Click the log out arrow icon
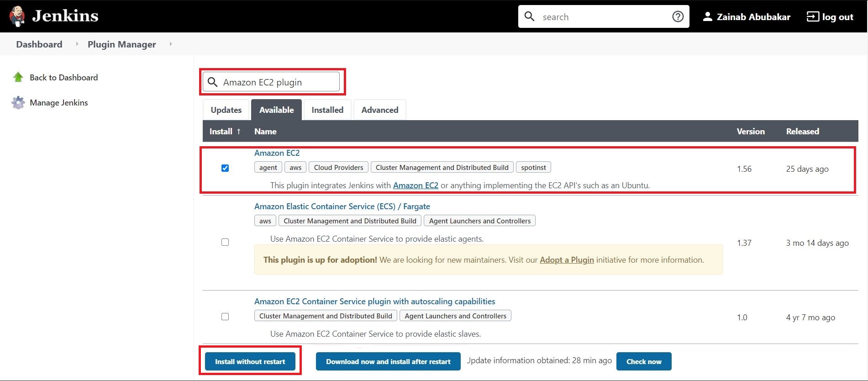The height and width of the screenshot is (381, 868). click(x=813, y=16)
